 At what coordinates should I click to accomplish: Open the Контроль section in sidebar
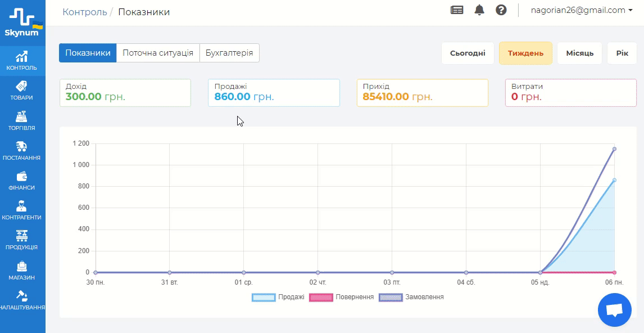point(22,61)
